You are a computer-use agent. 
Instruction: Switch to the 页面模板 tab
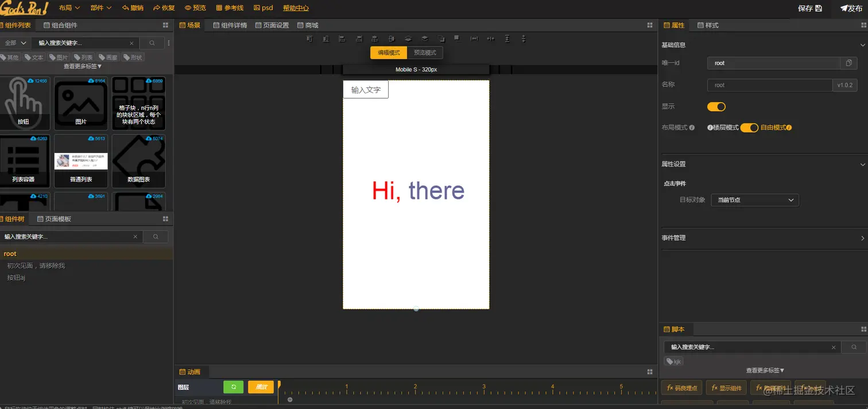tap(54, 219)
